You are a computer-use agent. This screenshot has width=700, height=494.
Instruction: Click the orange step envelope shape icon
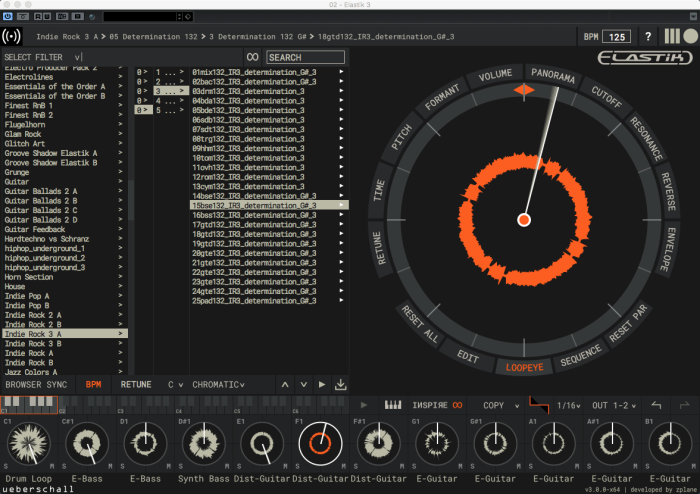click(539, 405)
